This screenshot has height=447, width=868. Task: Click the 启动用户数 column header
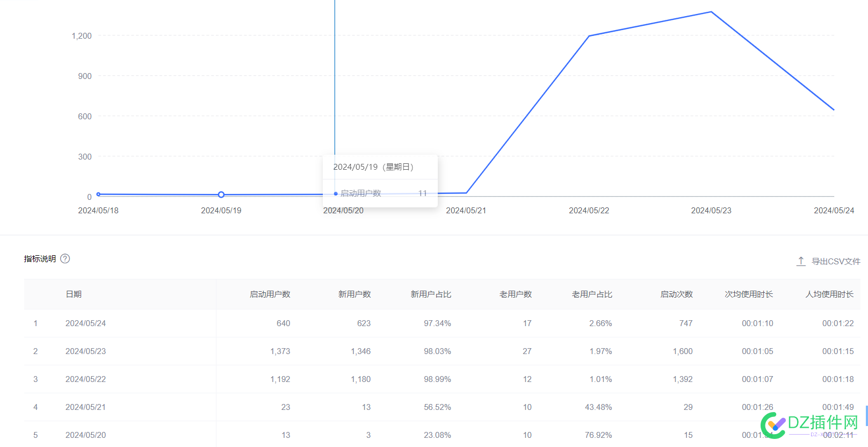coord(270,294)
